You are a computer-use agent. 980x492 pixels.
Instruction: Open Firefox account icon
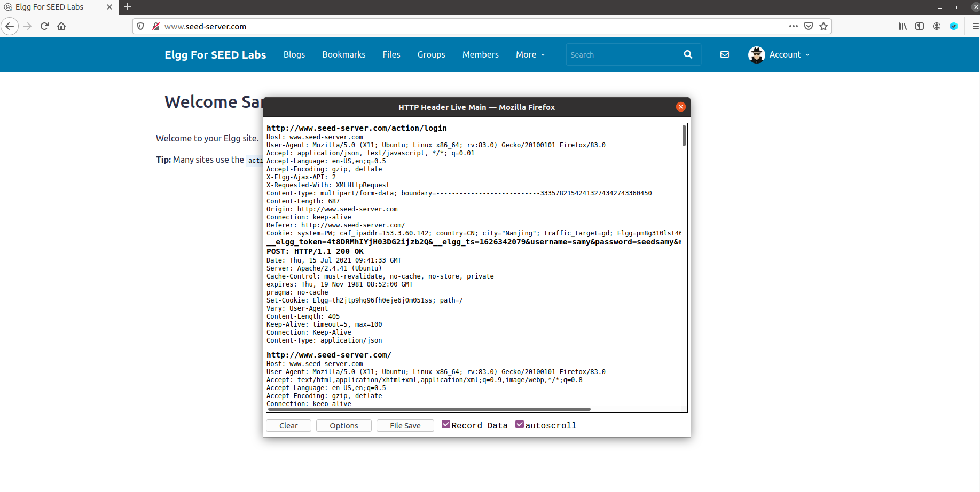click(937, 26)
